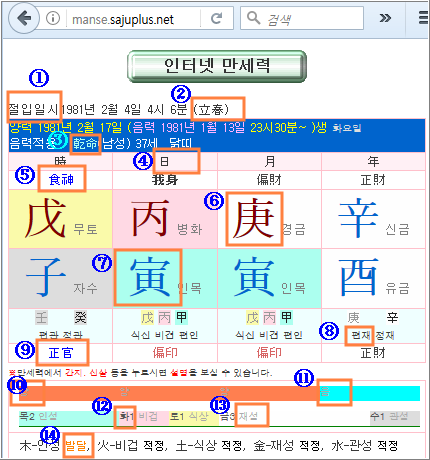Viewport: 430px width, 460px height.
Task: Click the 辛 신금 year stem character
Action: (358, 218)
